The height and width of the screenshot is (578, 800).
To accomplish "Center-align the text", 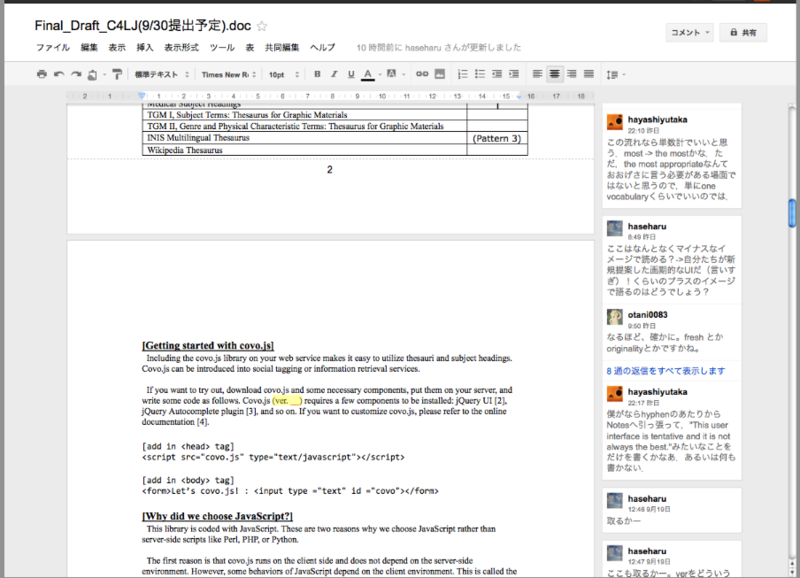I will [x=554, y=74].
